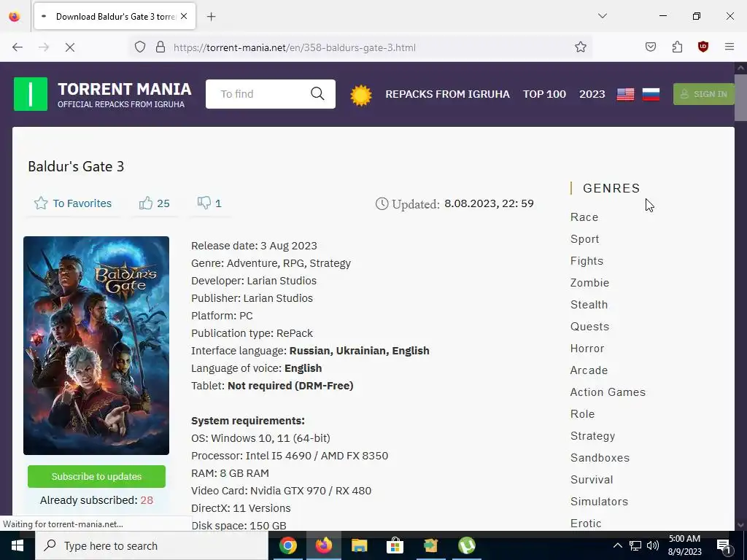Open Microsoft Store from the taskbar
Screen dimensions: 747x560
click(x=395, y=545)
